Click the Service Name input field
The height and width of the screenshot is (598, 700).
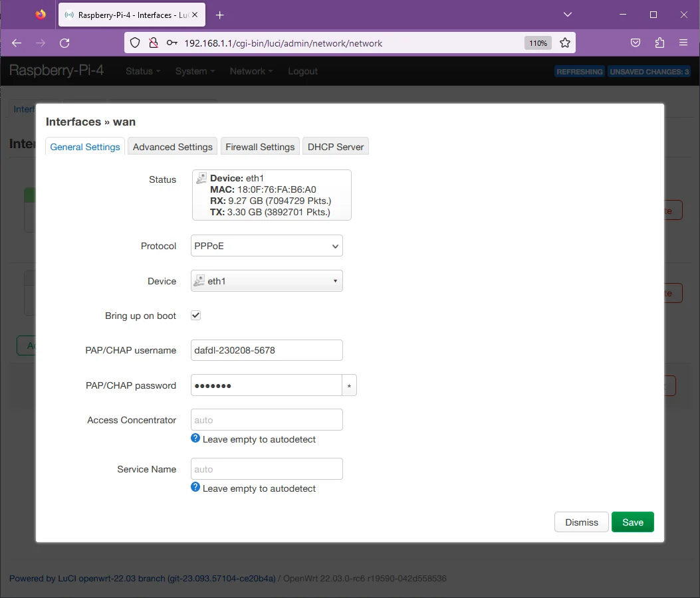coord(267,469)
